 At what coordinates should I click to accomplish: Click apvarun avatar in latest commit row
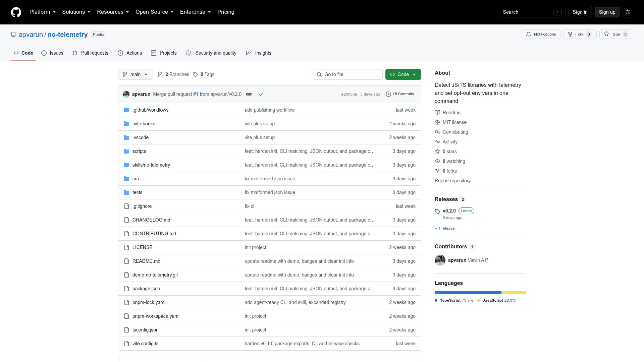point(126,94)
